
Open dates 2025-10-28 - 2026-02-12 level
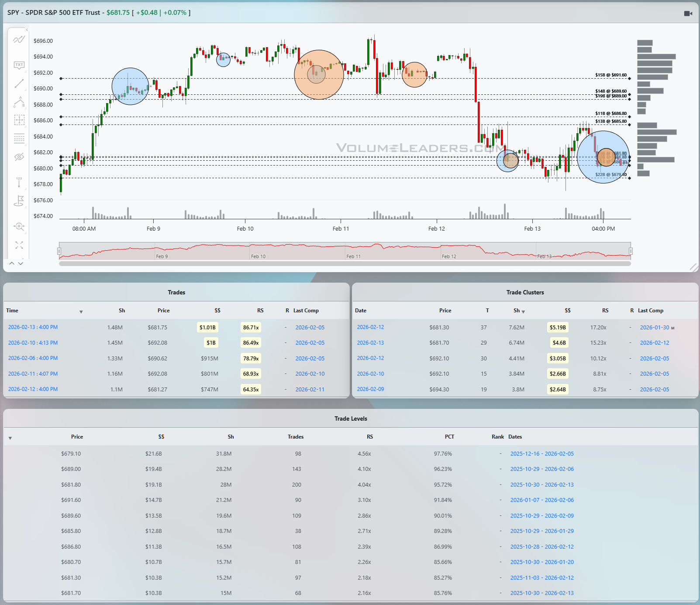542,547
